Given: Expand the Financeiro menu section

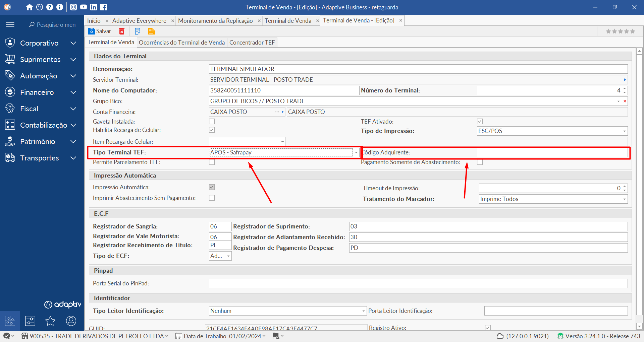Looking at the screenshot, I should coord(42,92).
